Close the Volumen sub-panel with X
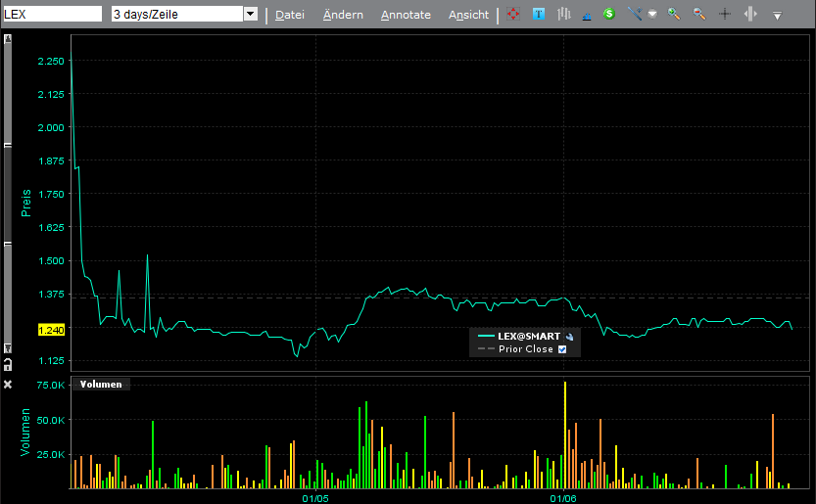The width and height of the screenshot is (816, 504). coord(8,385)
